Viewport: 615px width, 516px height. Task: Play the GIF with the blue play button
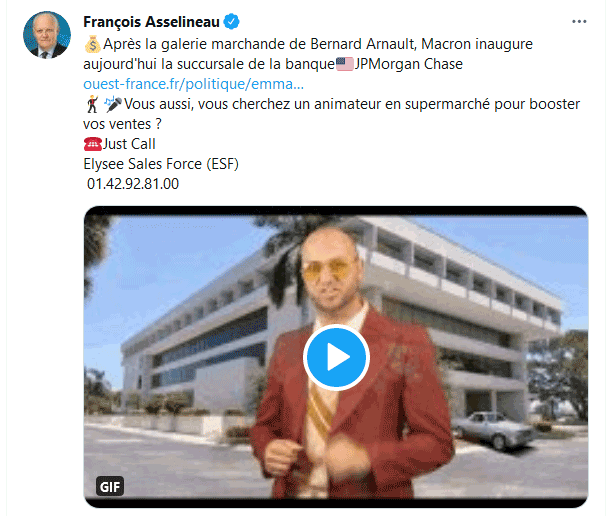tap(336, 357)
